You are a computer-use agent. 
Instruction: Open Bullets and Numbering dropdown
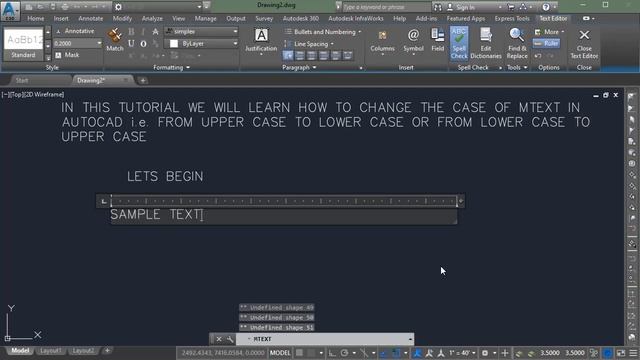pos(323,32)
